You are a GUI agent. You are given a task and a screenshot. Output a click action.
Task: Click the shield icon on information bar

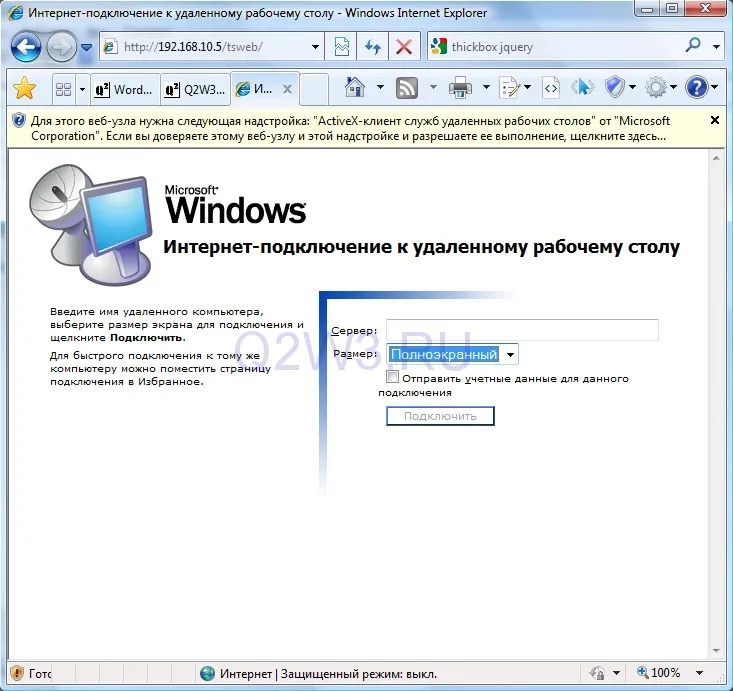(x=19, y=121)
